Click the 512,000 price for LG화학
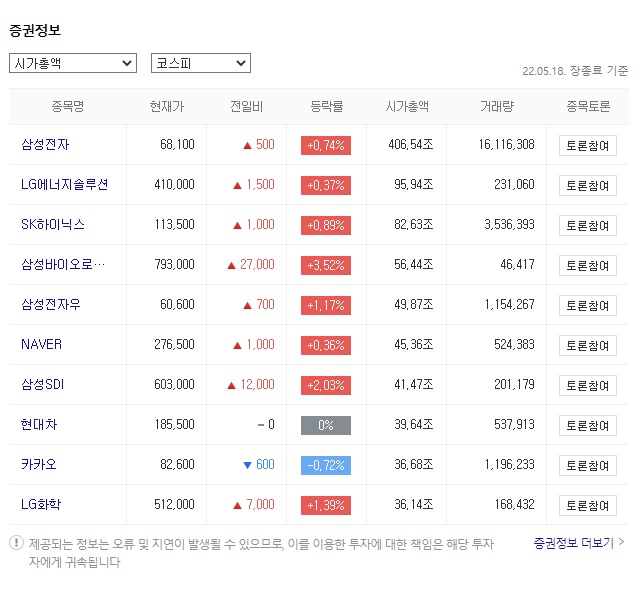The image size is (643, 589). pyautogui.click(x=174, y=504)
